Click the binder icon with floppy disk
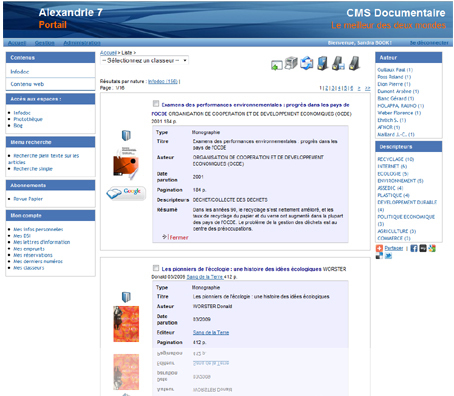This screenshot has width=454, height=396. 338,63
